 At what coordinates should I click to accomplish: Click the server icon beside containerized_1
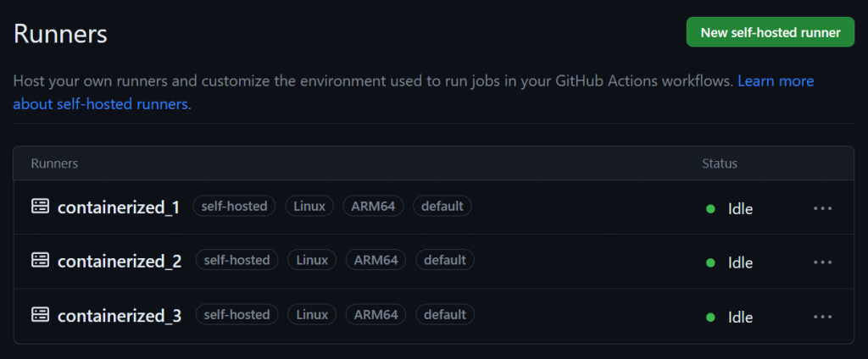tap(41, 207)
